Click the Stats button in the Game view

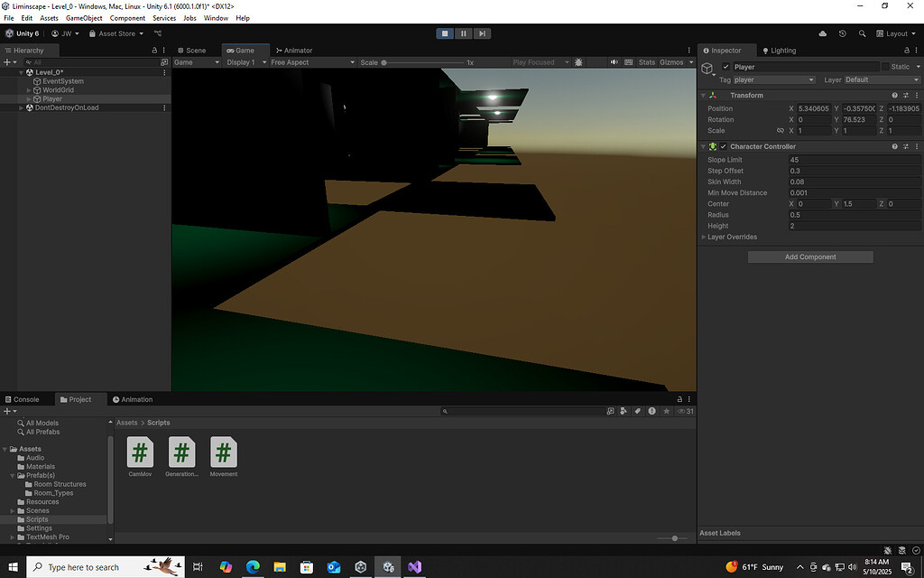click(647, 62)
